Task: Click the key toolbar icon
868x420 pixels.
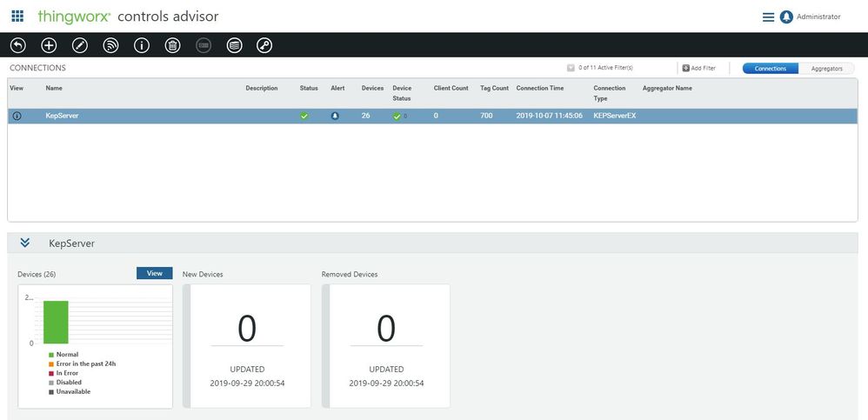Action: tap(264, 45)
